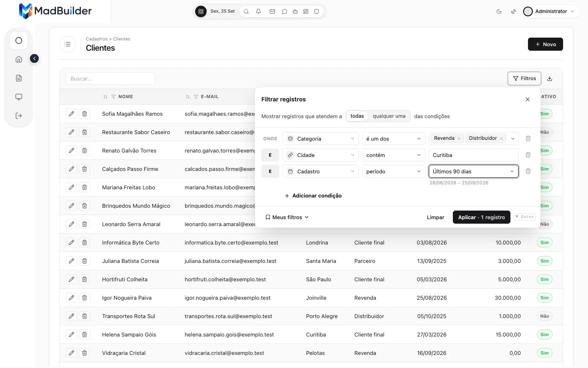Open the robot assistant icon
Image resolution: width=588 pixels, height=368 pixels.
click(295, 11)
